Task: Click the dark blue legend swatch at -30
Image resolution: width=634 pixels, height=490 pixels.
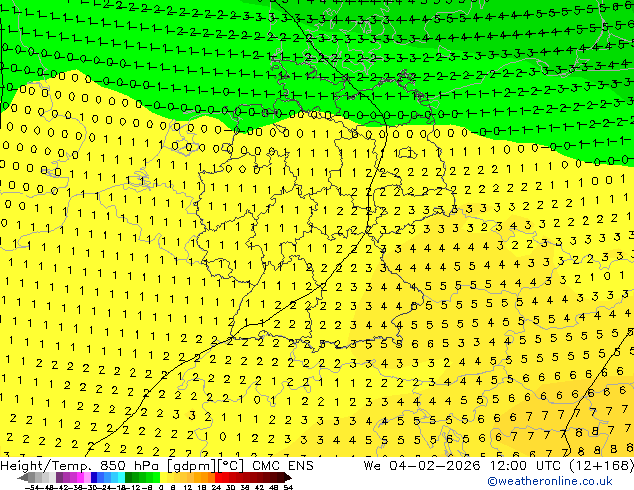Action: [94, 477]
